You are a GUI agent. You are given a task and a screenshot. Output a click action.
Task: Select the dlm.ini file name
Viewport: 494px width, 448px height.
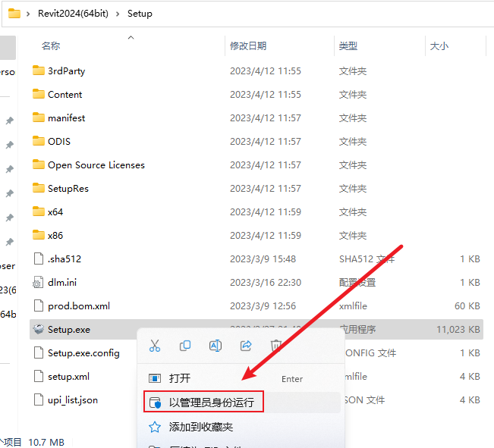62,283
